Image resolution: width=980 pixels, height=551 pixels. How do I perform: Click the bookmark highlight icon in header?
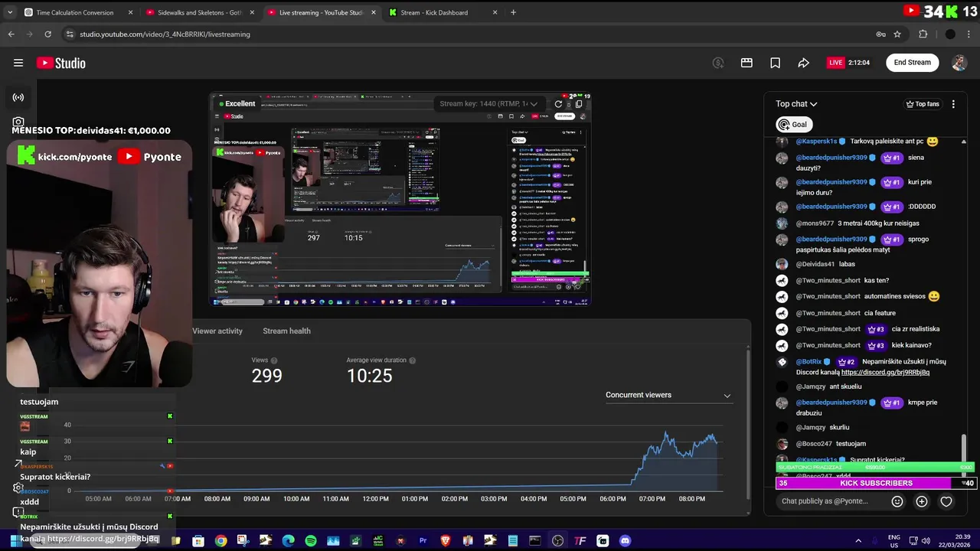[x=775, y=63]
